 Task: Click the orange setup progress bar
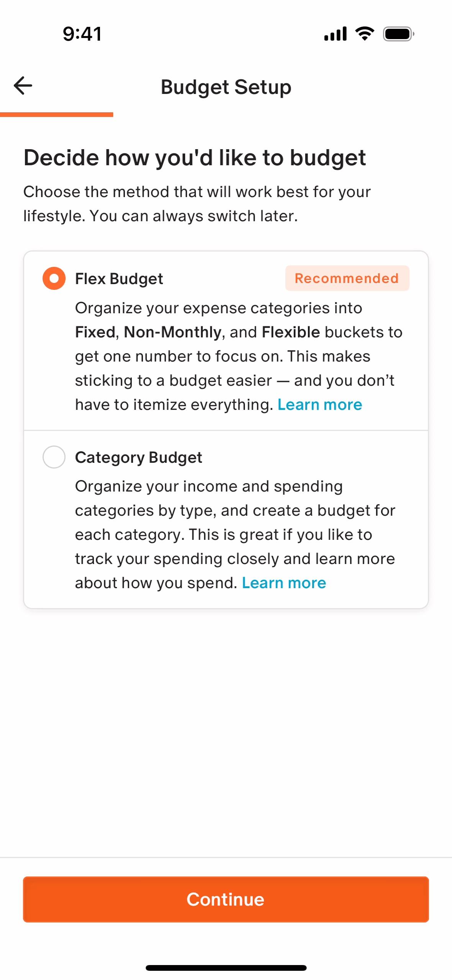point(56,114)
